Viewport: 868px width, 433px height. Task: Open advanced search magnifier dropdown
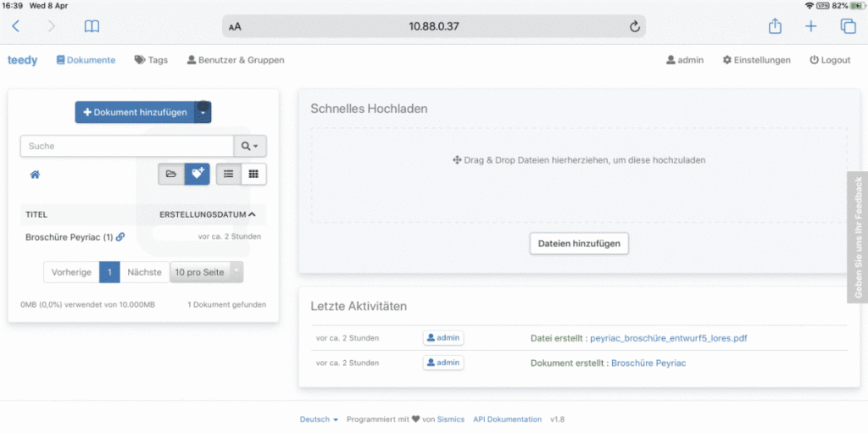pyautogui.click(x=250, y=146)
